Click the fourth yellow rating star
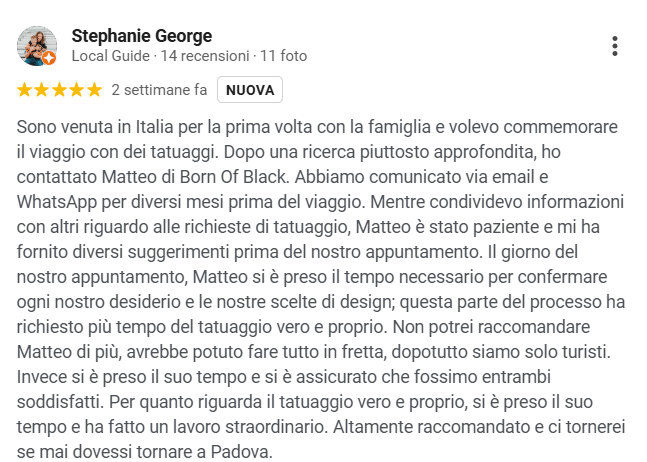The width and height of the screenshot is (647, 462). [x=76, y=90]
